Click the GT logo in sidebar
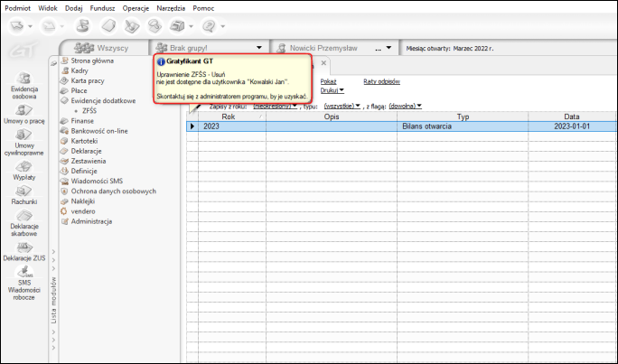618x364 pixels. [24, 51]
